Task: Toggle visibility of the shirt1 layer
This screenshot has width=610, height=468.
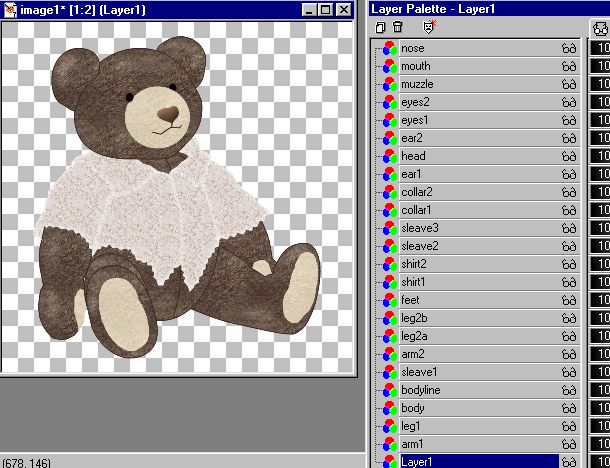Action: click(570, 282)
